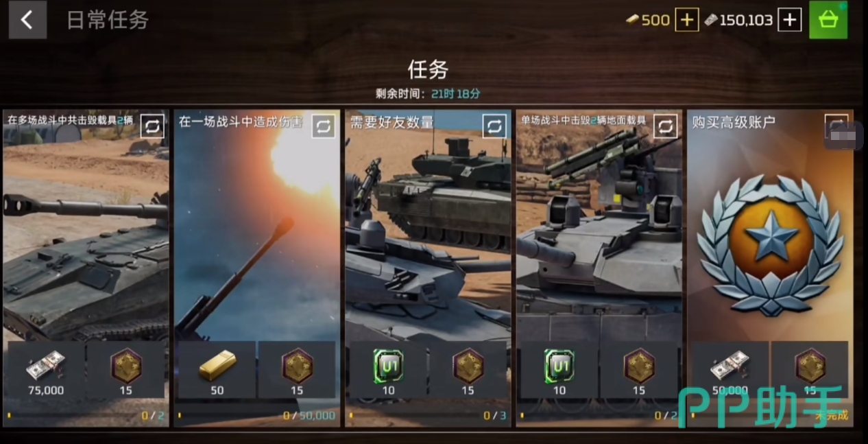Click the 日常任务 page title
The height and width of the screenshot is (444, 868).
click(108, 20)
